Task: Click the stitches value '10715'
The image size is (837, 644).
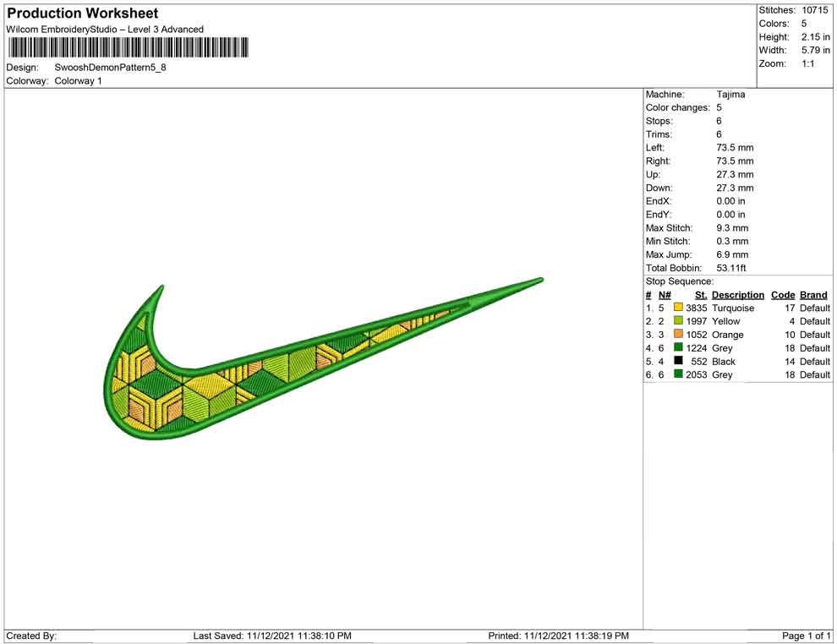Action: tap(814, 10)
